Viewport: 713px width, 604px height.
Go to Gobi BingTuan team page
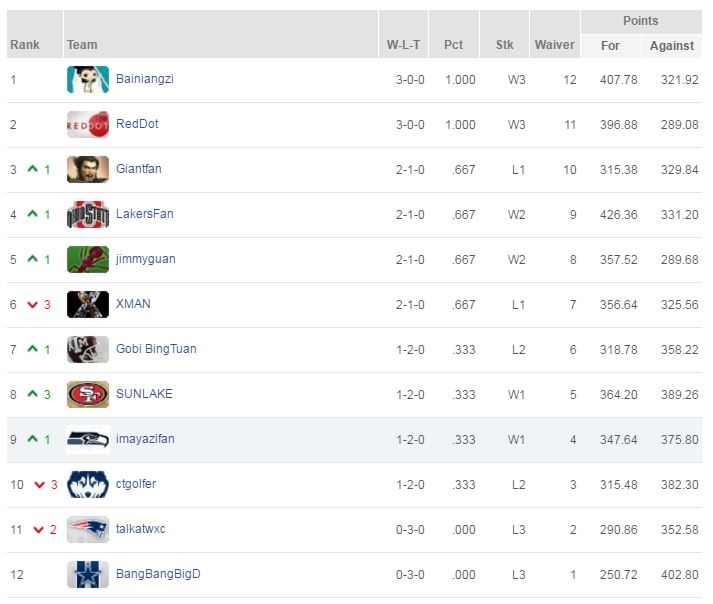[156, 349]
